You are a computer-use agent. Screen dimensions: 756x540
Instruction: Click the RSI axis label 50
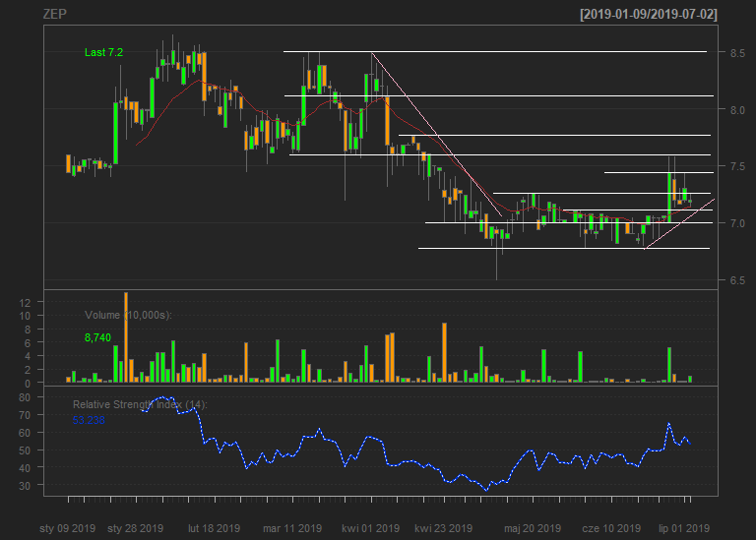pos(25,450)
